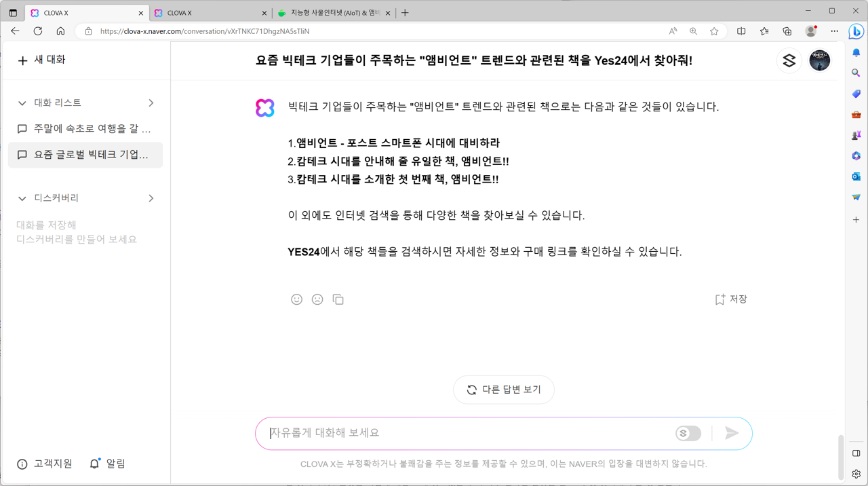This screenshot has width=868, height=486.
Task: Go back to previous page
Action: [15, 31]
